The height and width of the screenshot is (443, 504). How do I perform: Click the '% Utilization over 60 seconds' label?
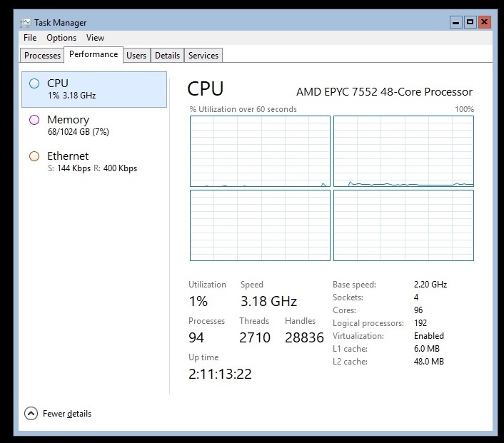pos(243,109)
